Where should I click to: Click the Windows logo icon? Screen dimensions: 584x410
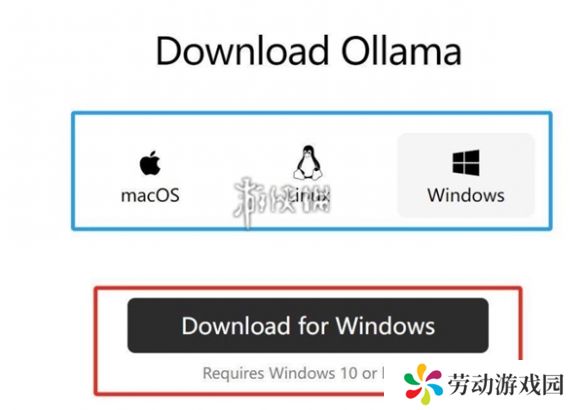pyautogui.click(x=466, y=163)
